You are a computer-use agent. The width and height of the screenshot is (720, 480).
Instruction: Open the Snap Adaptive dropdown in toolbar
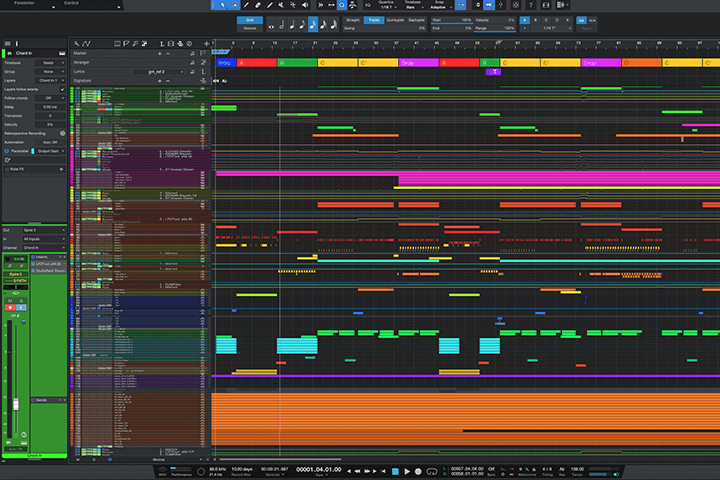(439, 7)
